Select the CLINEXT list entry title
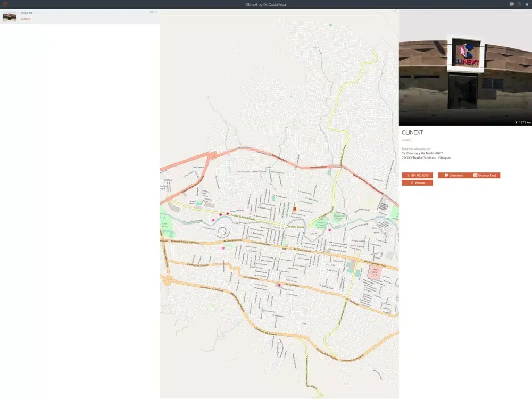532x399 pixels. (x=27, y=13)
